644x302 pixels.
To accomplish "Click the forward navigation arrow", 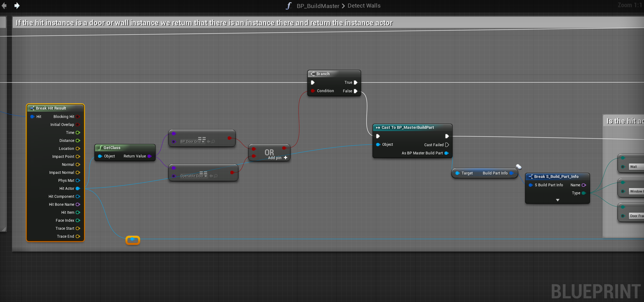I will (x=17, y=6).
